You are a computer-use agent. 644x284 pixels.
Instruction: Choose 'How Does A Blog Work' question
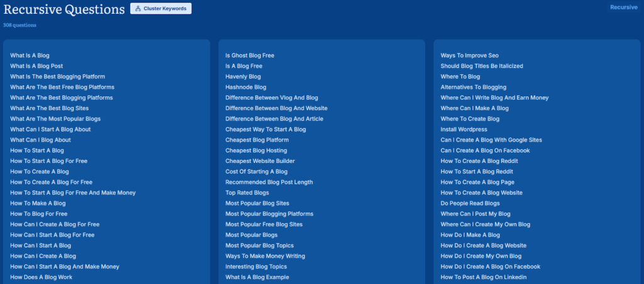[41, 277]
